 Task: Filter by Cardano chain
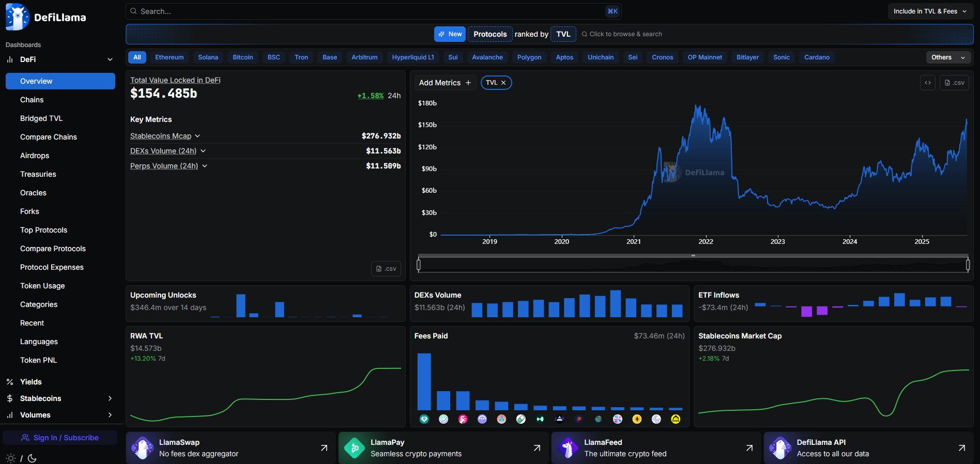coord(817,57)
